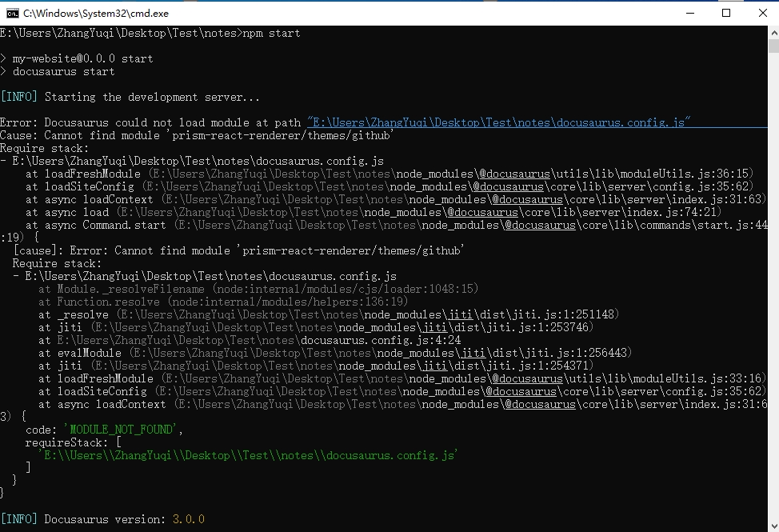Click the 'at Module._resolveFilename' line
Viewport: 779px width, 532px height.
point(258,289)
